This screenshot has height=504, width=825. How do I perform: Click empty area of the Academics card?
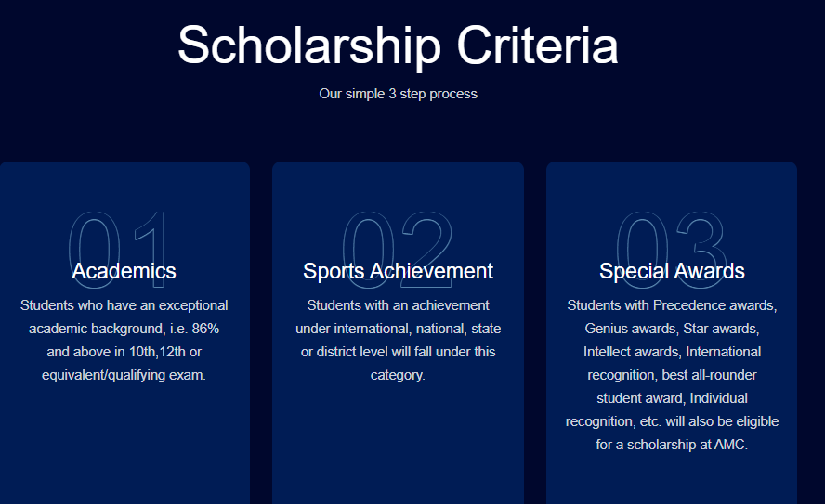(124, 446)
